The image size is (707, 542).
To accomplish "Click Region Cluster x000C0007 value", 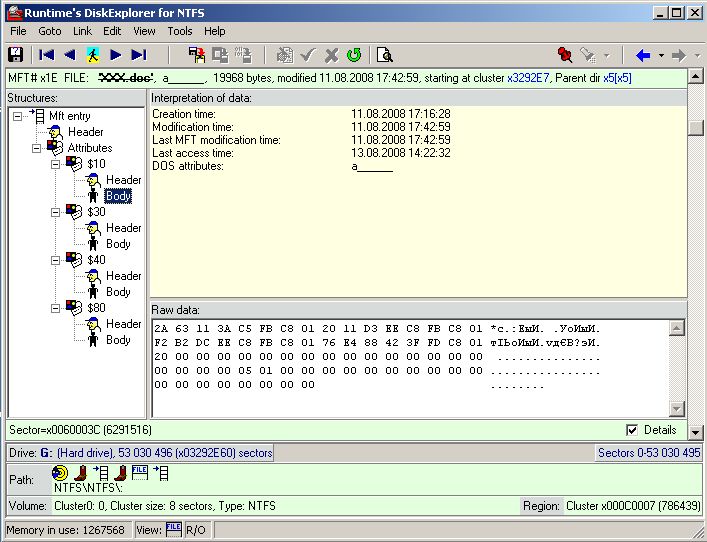I will [x=633, y=505].
